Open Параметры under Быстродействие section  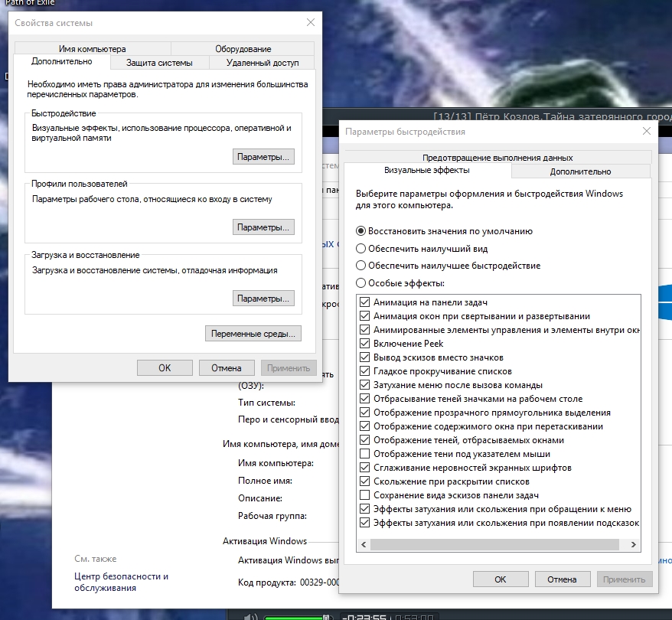pos(263,157)
